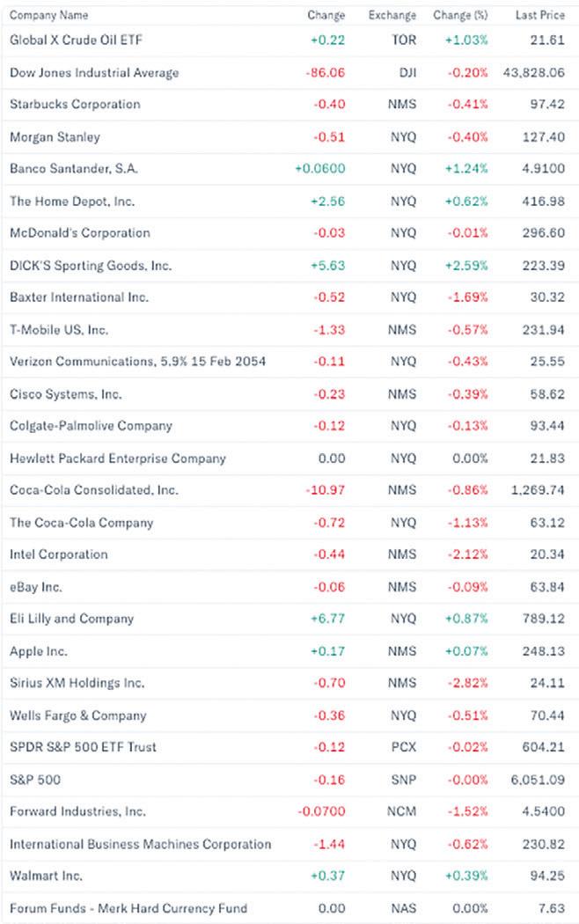Image resolution: width=579 pixels, height=924 pixels.
Task: Select Starbucks Corporation link
Action: (75, 104)
